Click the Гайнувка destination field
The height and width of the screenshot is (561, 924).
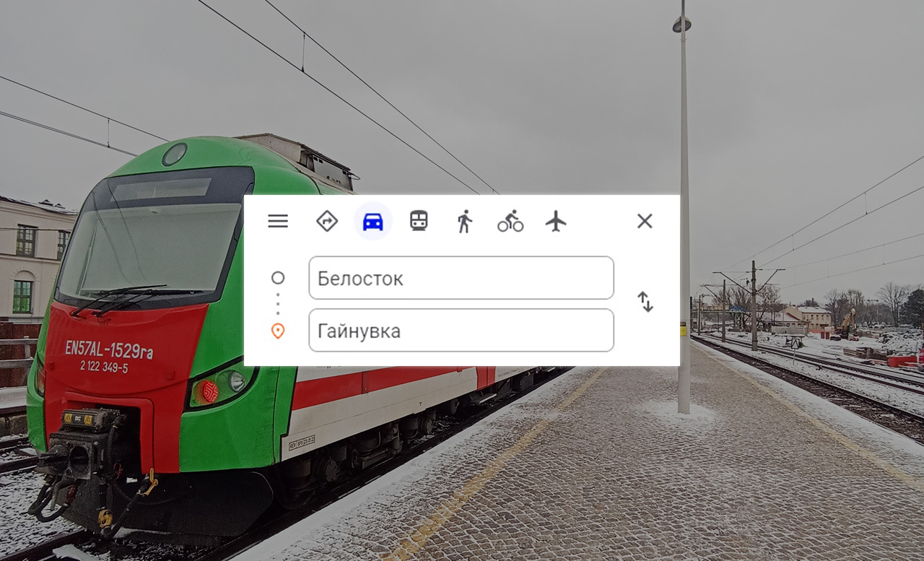(x=461, y=331)
